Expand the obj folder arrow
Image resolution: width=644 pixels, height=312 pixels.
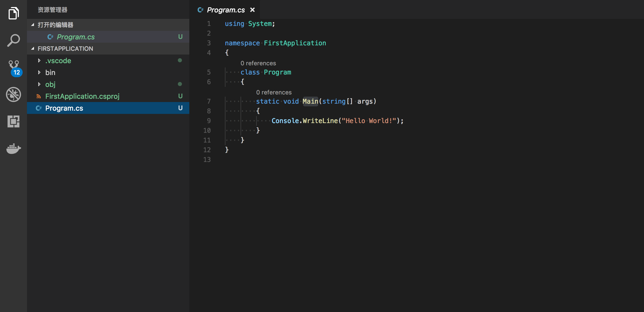click(39, 84)
